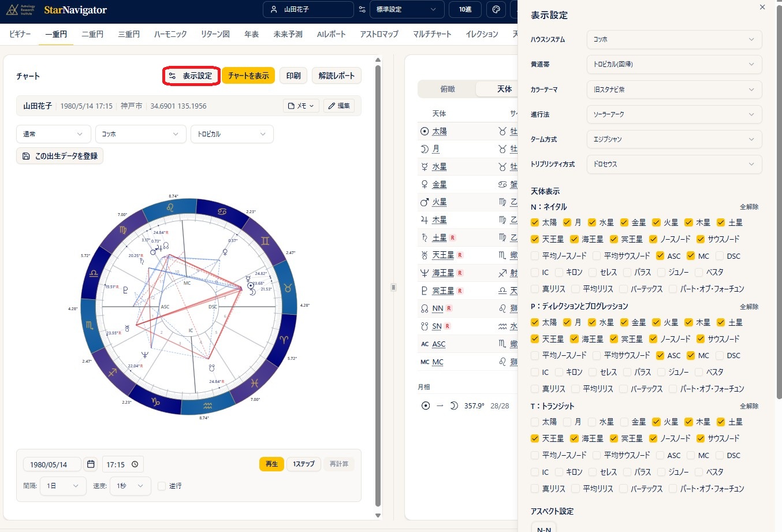Go to the アストロマップ tab

[379, 34]
